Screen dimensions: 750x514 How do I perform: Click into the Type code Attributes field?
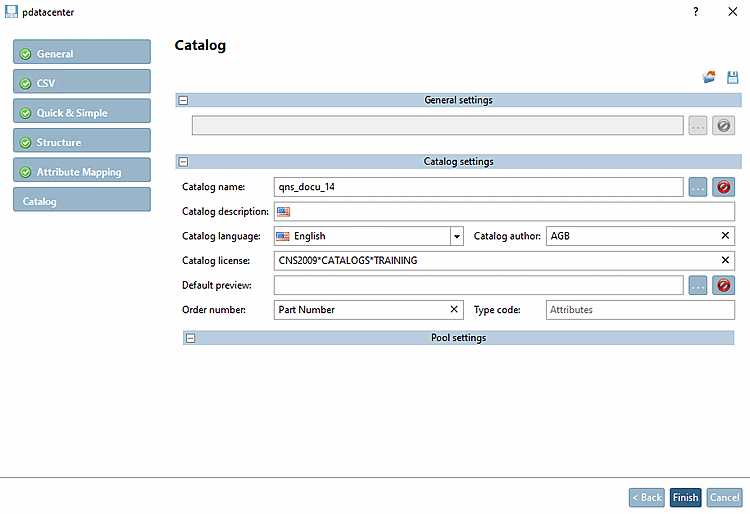(x=640, y=310)
